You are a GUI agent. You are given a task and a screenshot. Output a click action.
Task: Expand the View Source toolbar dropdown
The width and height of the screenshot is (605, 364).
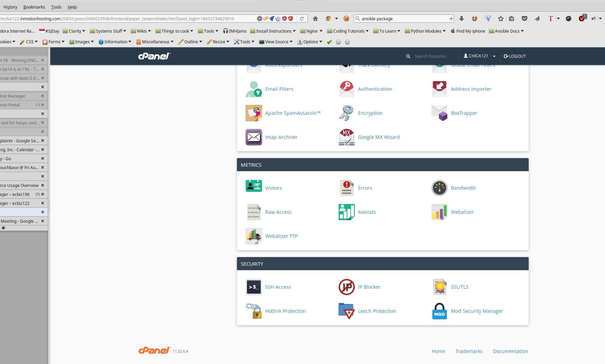[x=276, y=42]
